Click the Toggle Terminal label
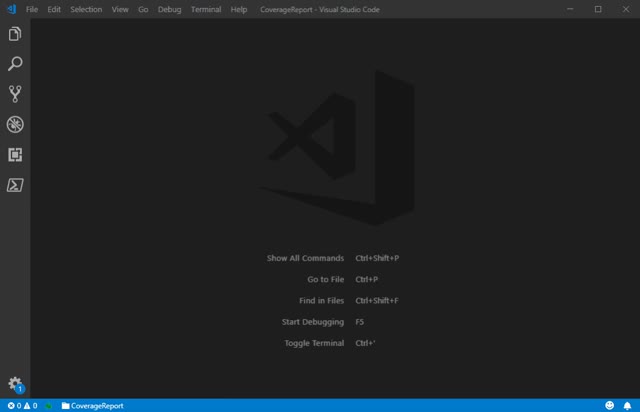Screen dimensions: 640x412 (x=314, y=343)
